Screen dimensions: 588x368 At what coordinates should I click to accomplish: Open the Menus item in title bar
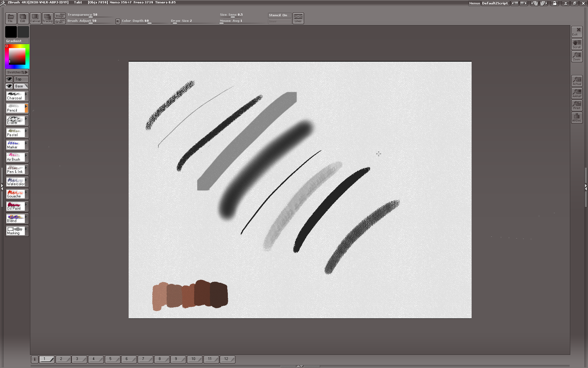474,3
